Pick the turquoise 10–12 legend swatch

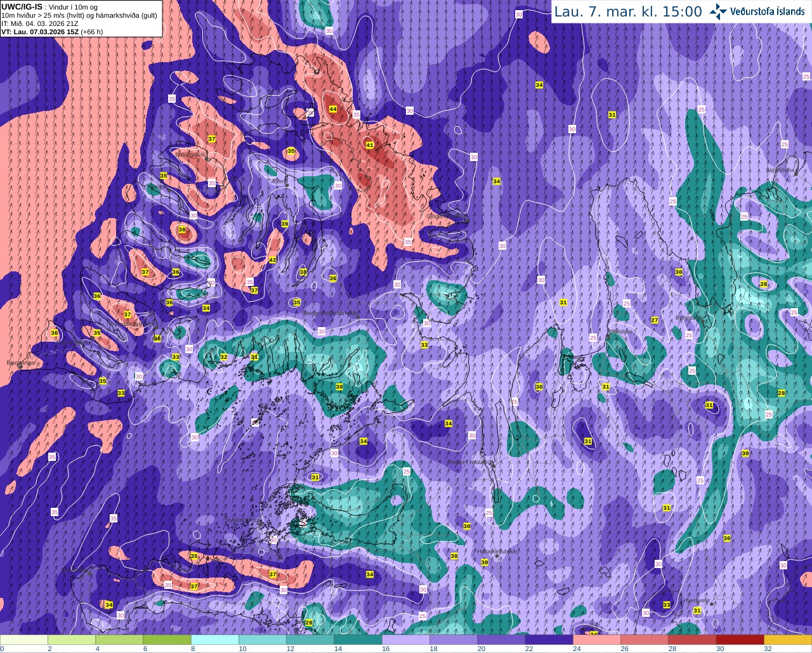pyautogui.click(x=263, y=640)
